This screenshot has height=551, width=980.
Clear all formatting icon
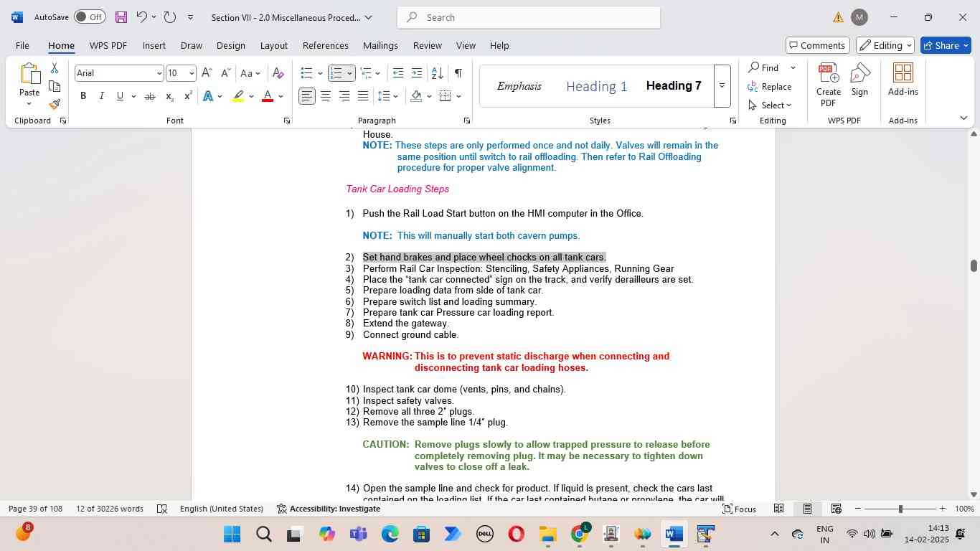coord(278,73)
